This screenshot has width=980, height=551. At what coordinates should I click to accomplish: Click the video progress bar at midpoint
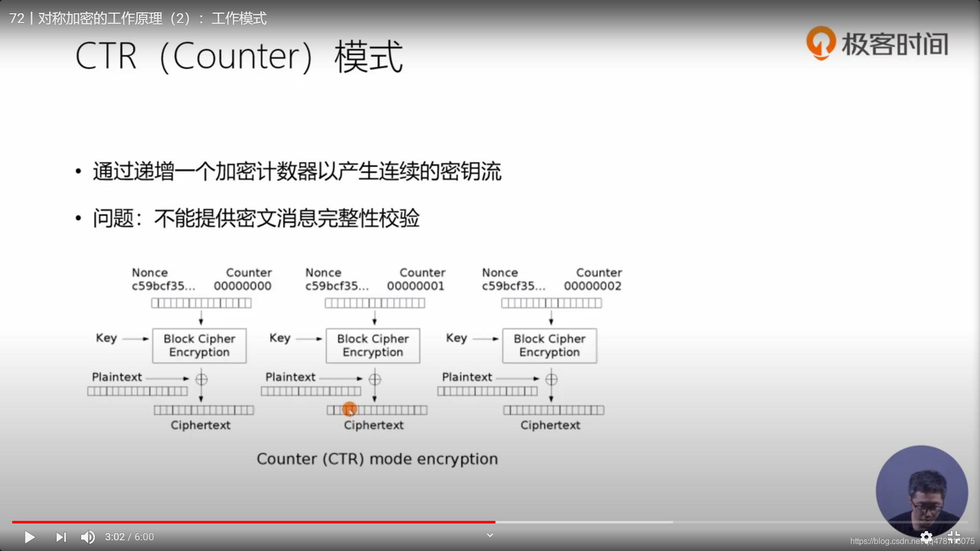click(x=490, y=521)
